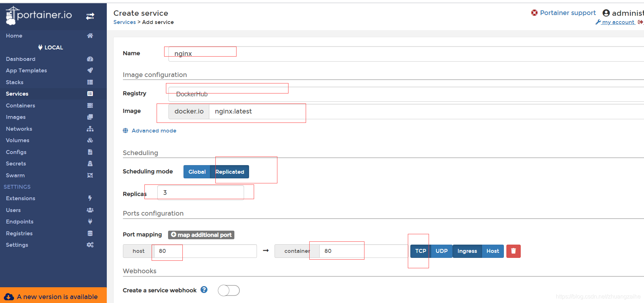The height and width of the screenshot is (303, 644).
Task: Click the Secrets lock icon
Action: tap(90, 163)
